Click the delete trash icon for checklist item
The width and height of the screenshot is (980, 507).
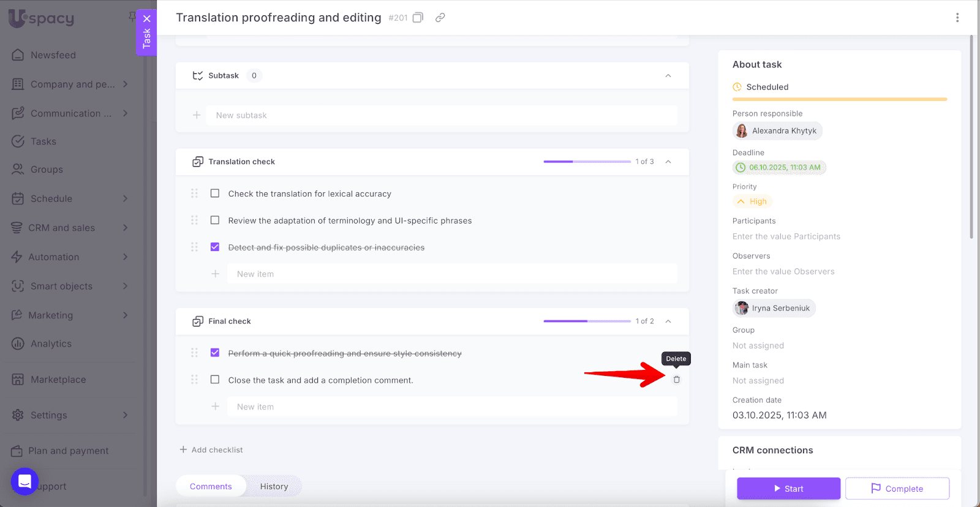pyautogui.click(x=676, y=380)
